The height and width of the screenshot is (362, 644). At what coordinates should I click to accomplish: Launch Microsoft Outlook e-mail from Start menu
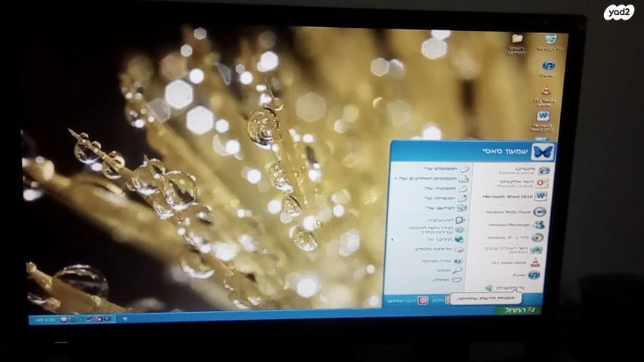click(x=522, y=183)
